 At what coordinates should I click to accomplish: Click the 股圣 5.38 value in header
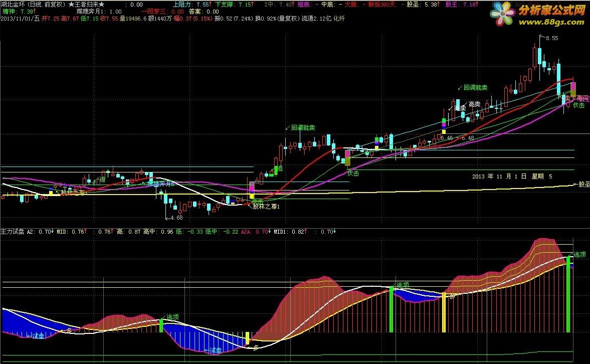[x=424, y=5]
